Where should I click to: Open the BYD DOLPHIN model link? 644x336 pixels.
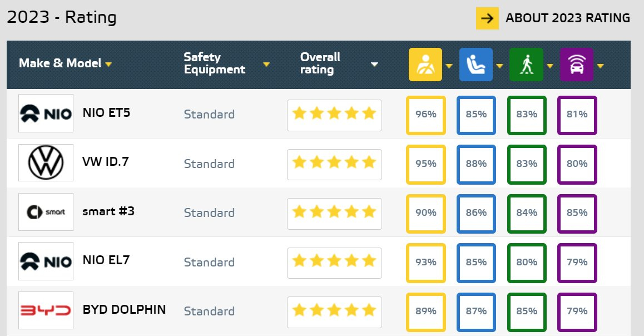coord(124,309)
